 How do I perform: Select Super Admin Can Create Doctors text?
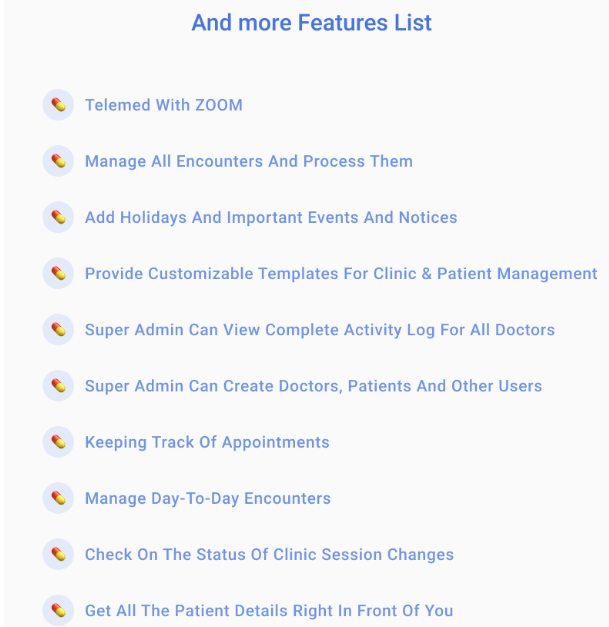313,385
